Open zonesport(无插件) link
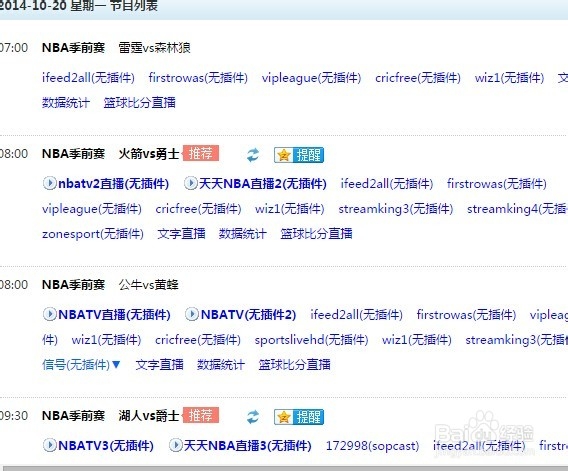The image size is (568, 471). [93, 234]
